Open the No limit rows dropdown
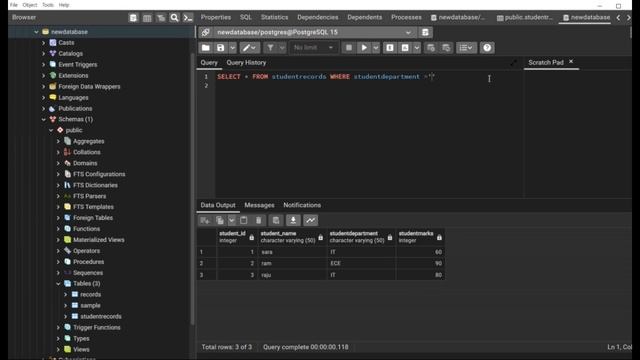The height and width of the screenshot is (360, 640). (x=313, y=48)
